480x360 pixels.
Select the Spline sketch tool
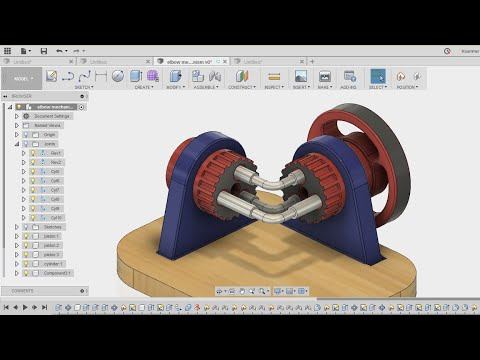click(84, 76)
